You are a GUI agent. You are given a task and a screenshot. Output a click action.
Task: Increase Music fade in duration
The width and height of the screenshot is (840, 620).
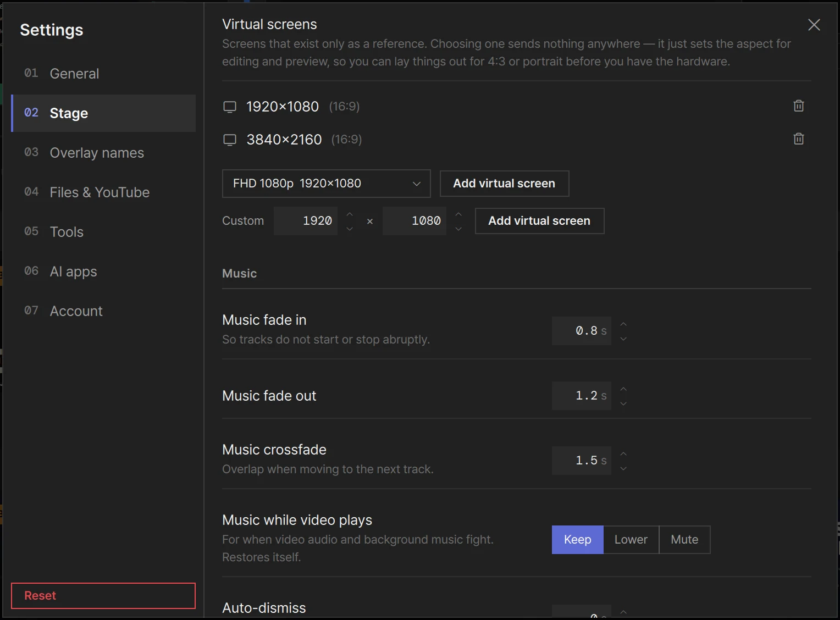point(623,324)
